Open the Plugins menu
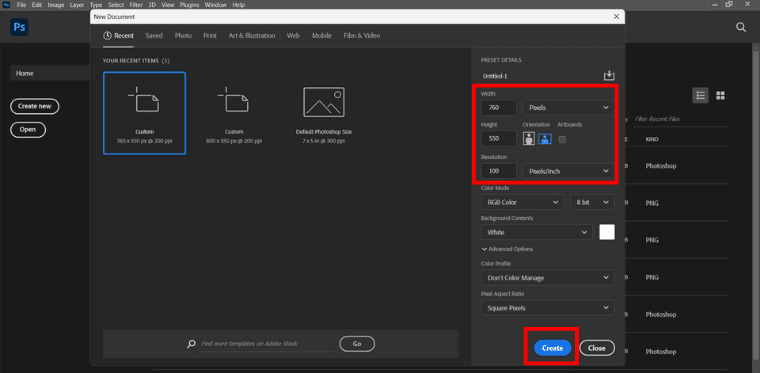The image size is (760, 373). click(x=189, y=5)
